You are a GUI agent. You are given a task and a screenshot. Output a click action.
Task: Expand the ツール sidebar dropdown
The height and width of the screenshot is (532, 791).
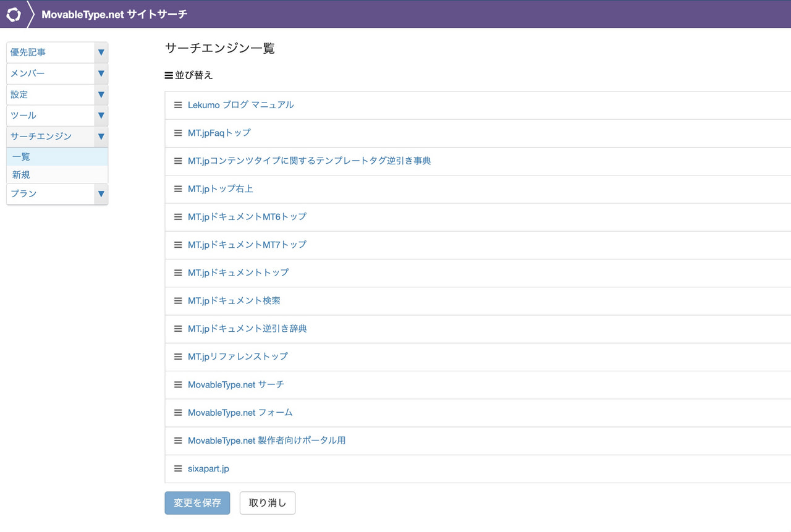click(101, 116)
